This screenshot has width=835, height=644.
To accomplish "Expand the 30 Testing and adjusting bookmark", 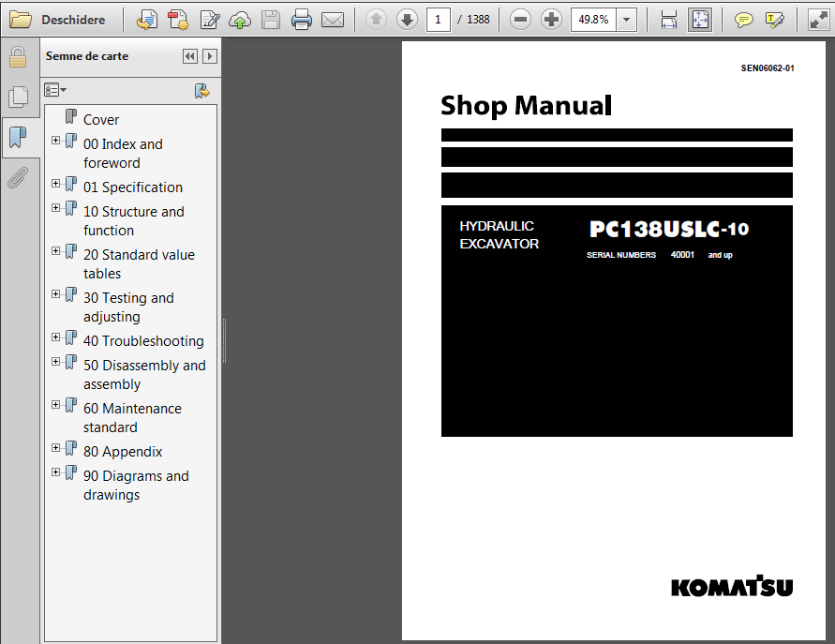I will pyautogui.click(x=55, y=294).
